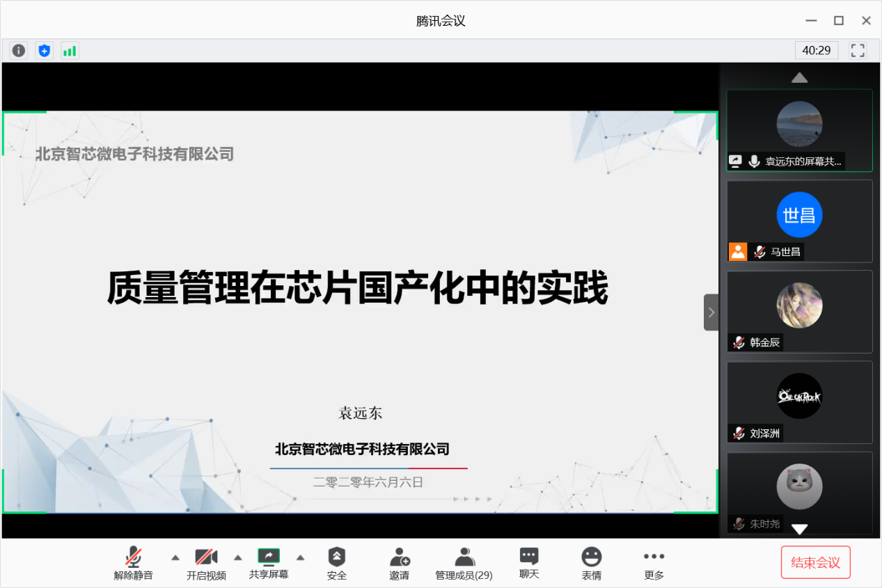Screen dimensions: 882x588
Task: Click the 结束会议 end meeting button
Action: pyautogui.click(x=815, y=562)
